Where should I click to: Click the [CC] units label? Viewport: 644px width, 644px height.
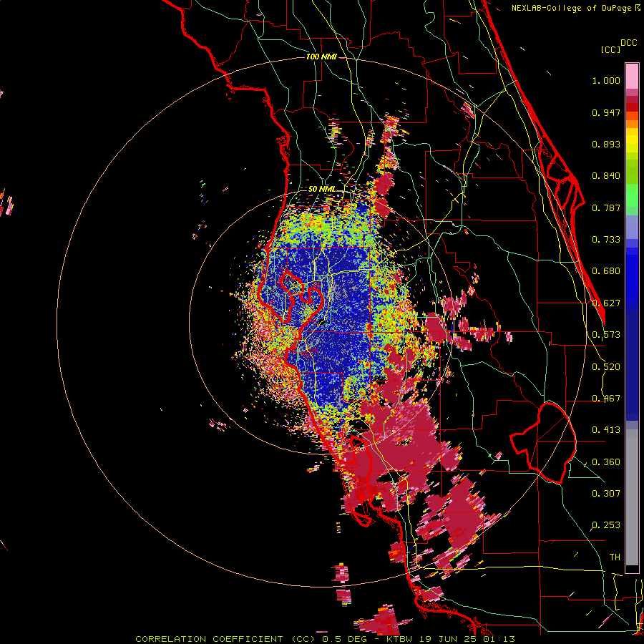point(611,49)
